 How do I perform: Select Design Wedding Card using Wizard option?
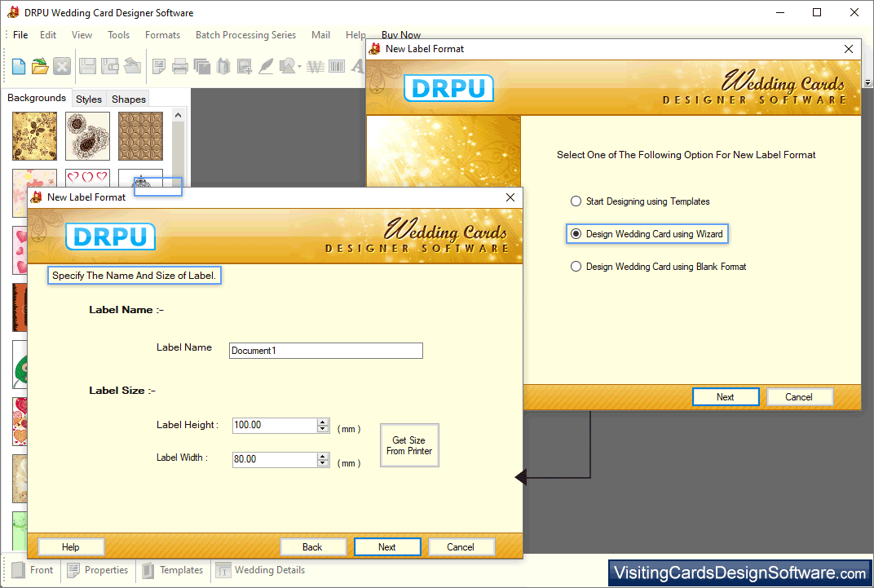pos(647,233)
